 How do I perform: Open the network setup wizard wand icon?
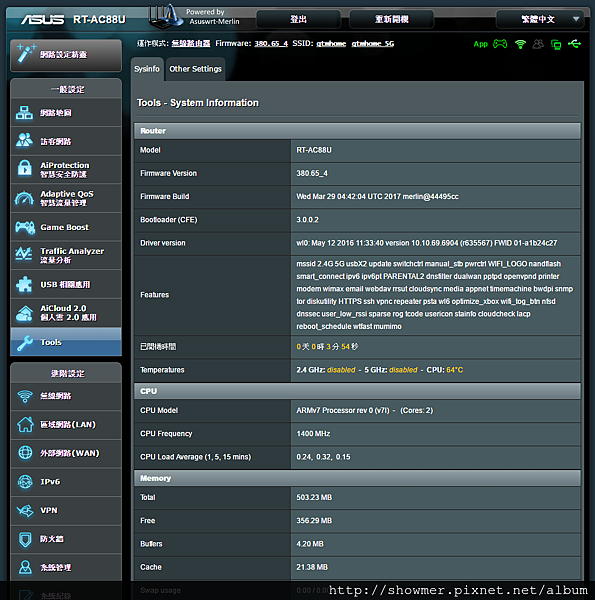pyautogui.click(x=26, y=53)
